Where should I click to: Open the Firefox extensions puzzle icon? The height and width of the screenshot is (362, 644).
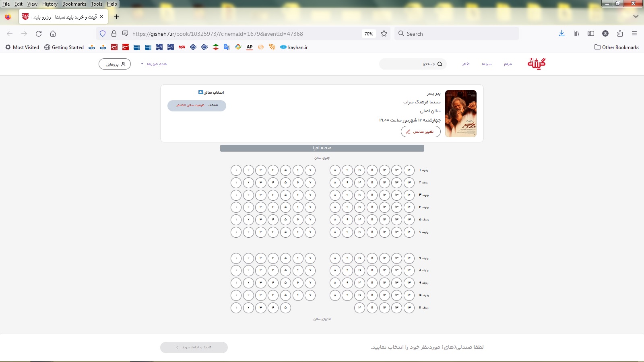pyautogui.click(x=620, y=34)
